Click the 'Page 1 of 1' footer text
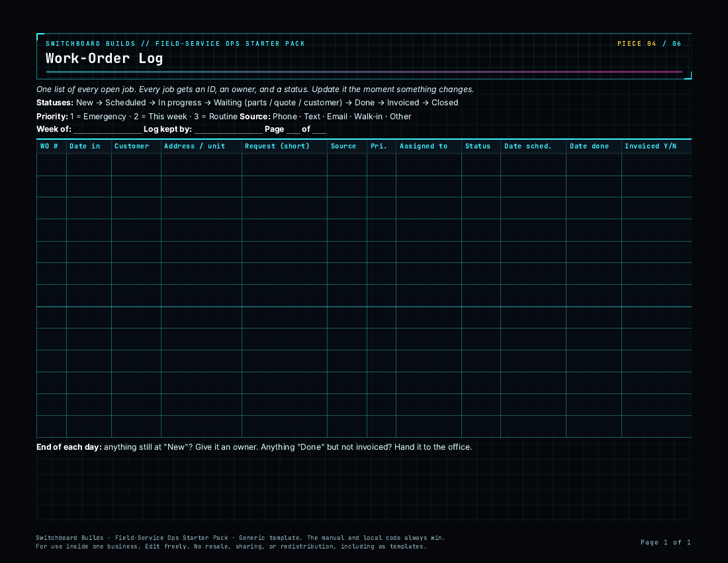 click(665, 542)
